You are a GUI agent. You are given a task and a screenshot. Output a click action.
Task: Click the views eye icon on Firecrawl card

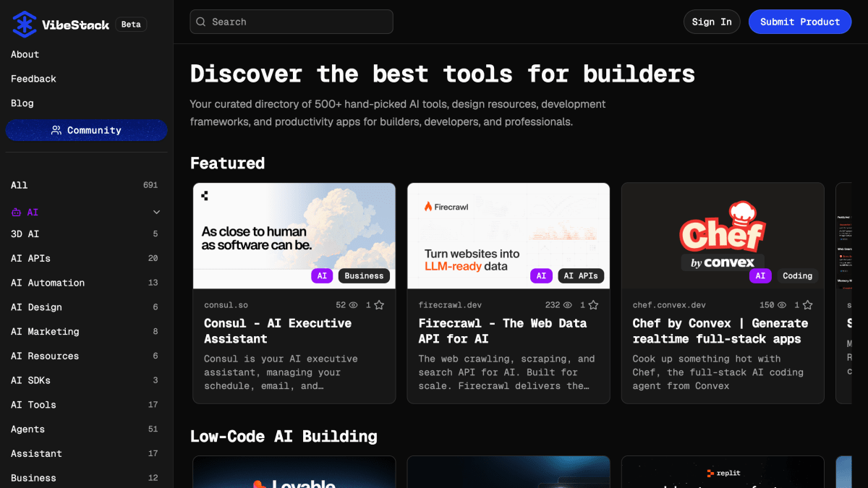pyautogui.click(x=568, y=305)
